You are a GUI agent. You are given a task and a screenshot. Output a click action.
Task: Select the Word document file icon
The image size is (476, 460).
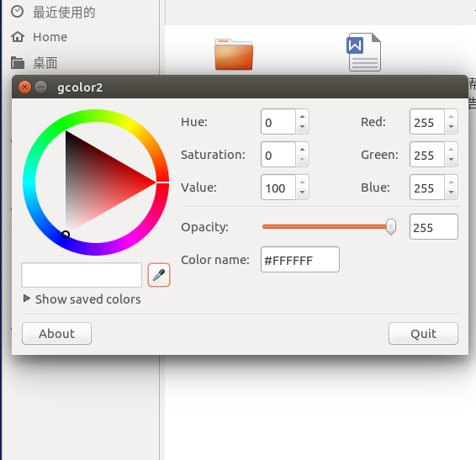(x=363, y=52)
